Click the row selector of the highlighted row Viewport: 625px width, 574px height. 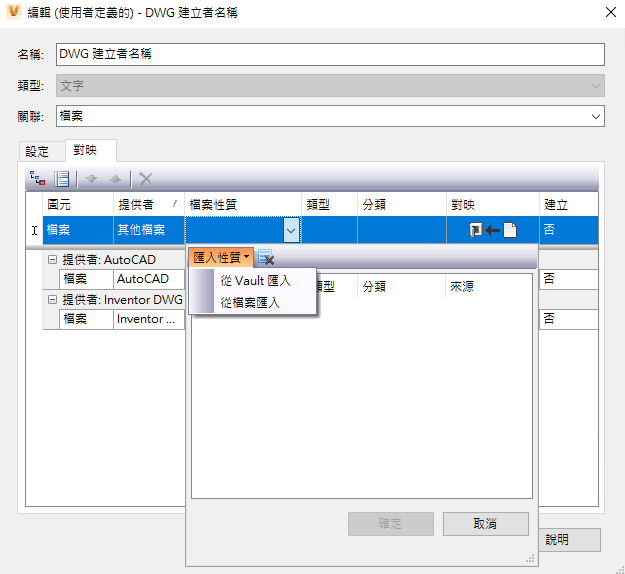34,230
